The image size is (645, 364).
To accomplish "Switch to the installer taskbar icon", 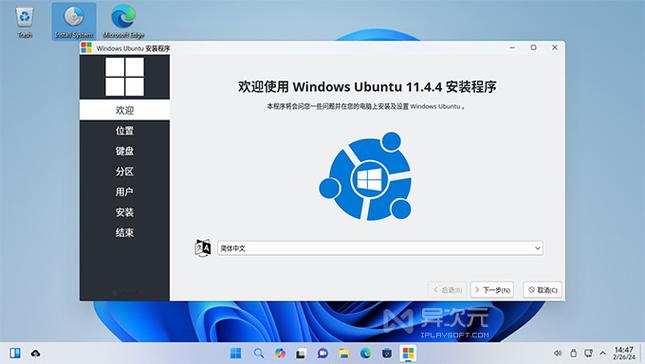I will point(408,353).
